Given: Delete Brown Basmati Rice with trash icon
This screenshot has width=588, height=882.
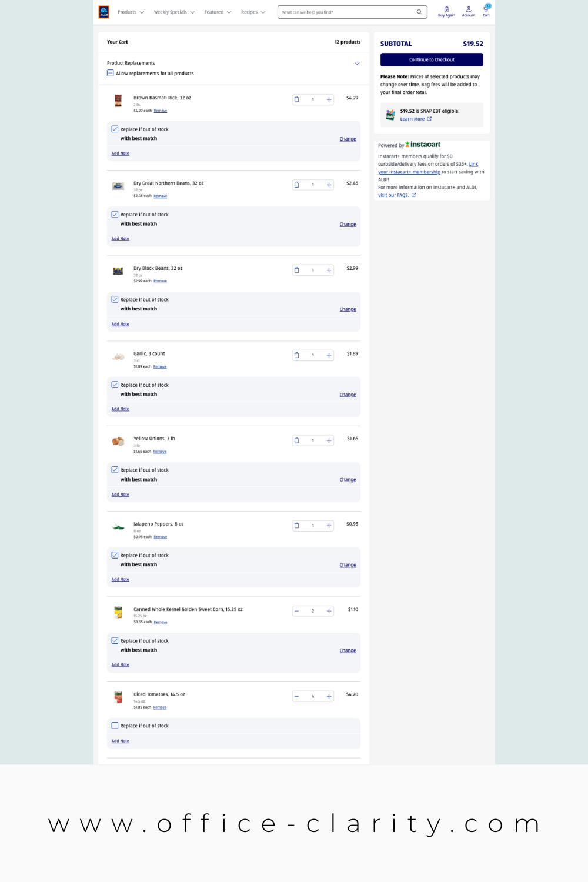Looking at the screenshot, I should coord(297,99).
